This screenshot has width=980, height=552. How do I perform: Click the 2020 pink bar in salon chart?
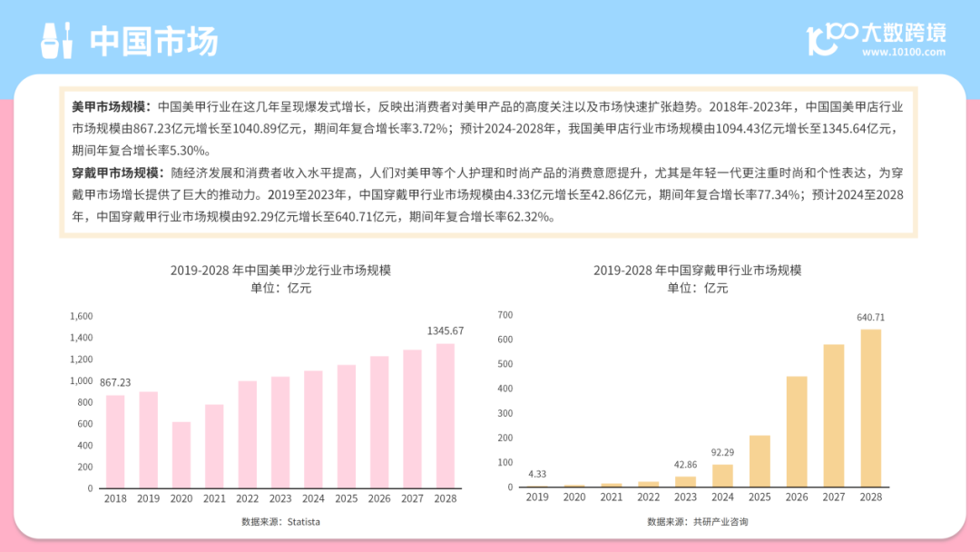coord(181,455)
